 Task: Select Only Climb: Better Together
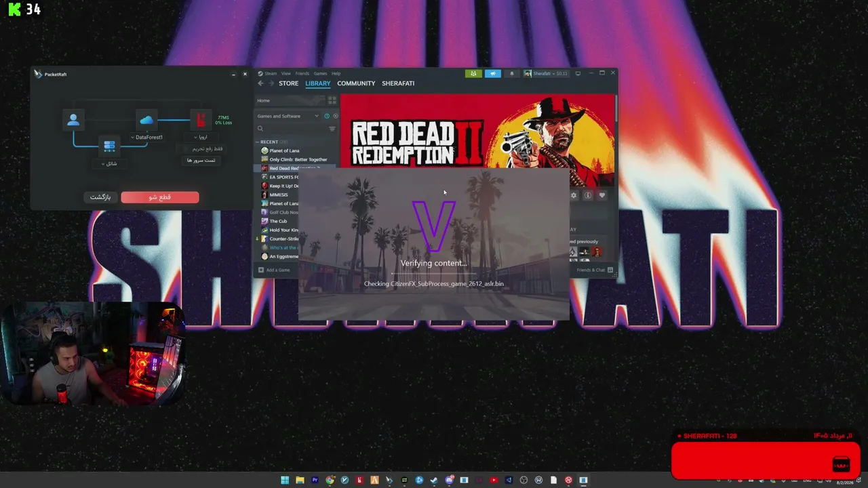point(294,159)
